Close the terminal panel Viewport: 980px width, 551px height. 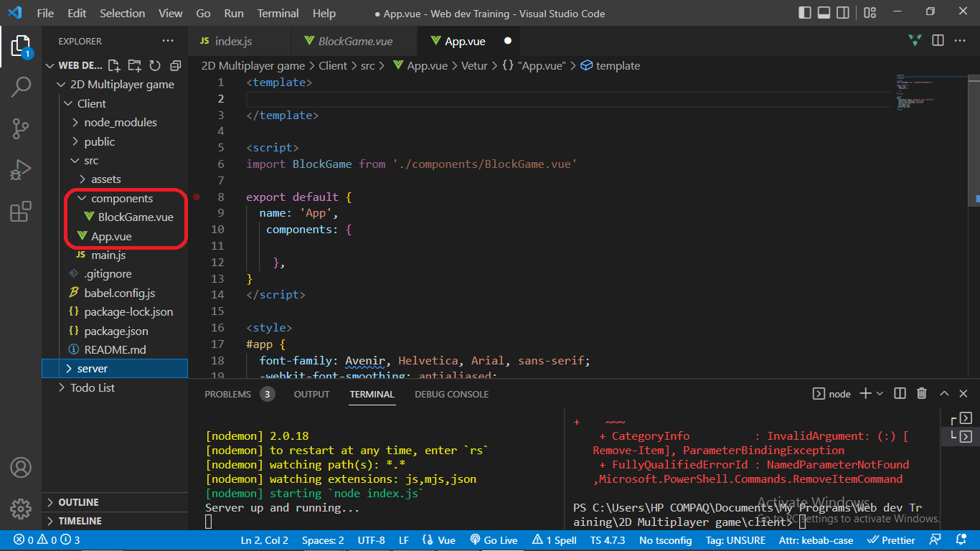(x=963, y=393)
